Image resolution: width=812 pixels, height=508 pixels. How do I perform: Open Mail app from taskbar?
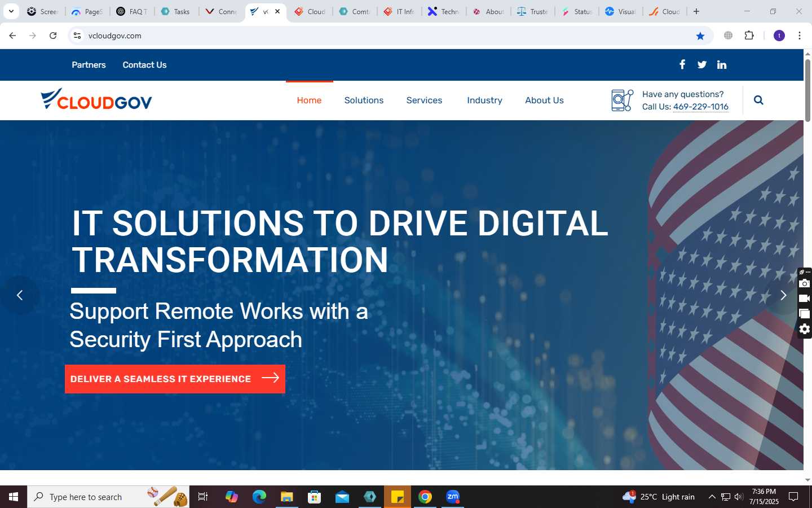pyautogui.click(x=342, y=497)
